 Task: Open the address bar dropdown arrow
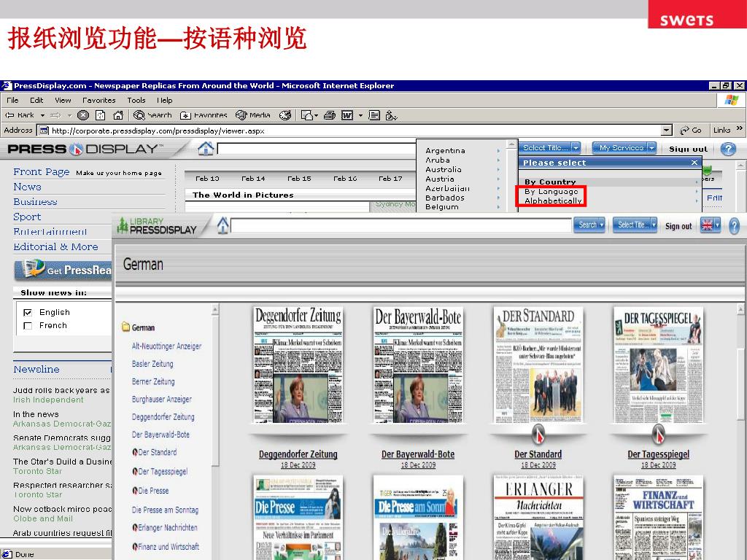pos(667,130)
